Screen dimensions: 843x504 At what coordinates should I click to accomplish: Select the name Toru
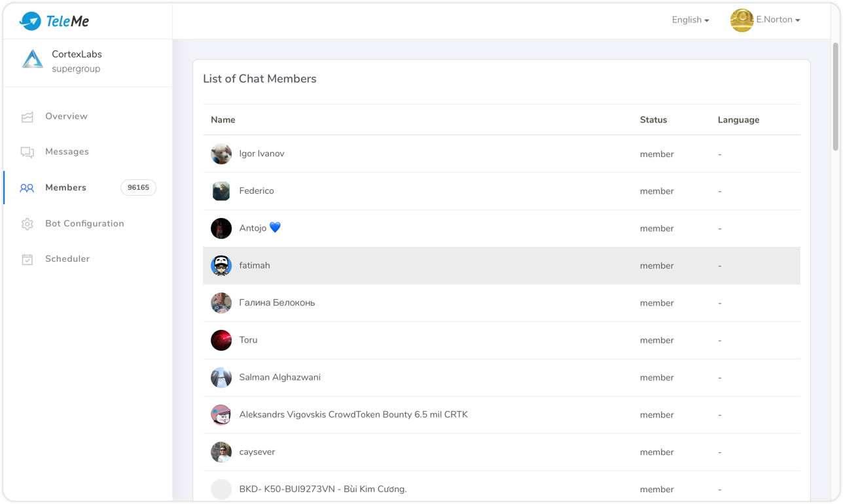tap(248, 340)
